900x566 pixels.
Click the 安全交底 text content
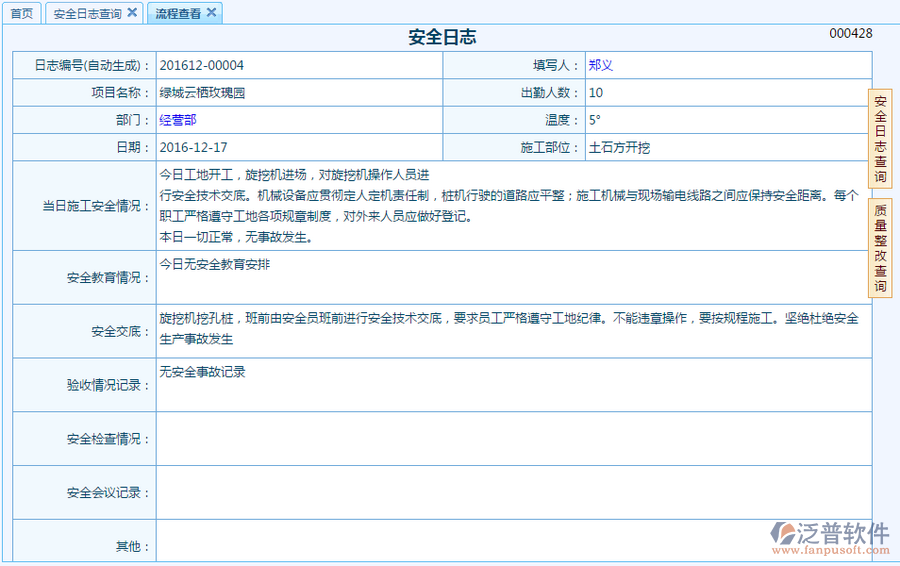click(508, 328)
